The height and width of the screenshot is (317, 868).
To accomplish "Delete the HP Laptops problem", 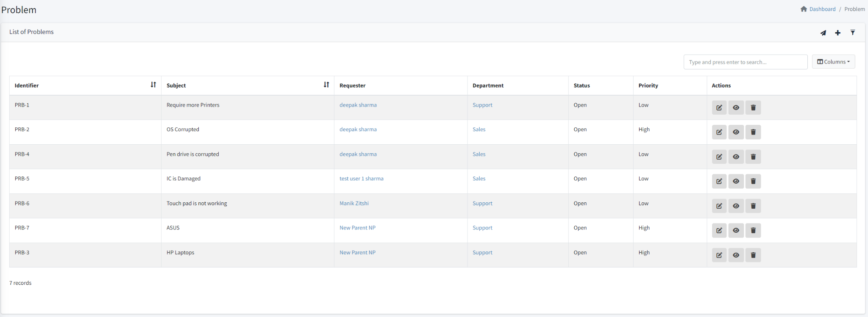I will (753, 255).
